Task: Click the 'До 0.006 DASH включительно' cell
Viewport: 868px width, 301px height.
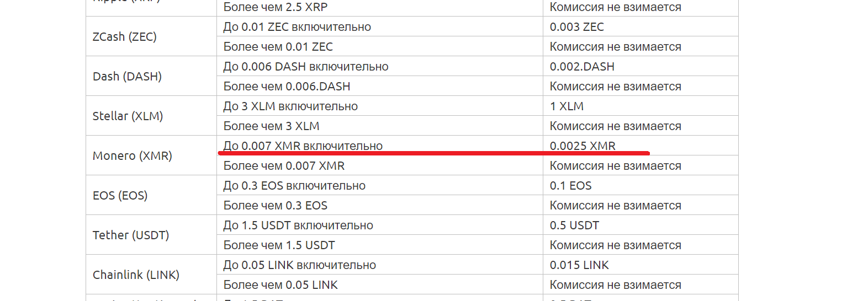Action: point(306,66)
